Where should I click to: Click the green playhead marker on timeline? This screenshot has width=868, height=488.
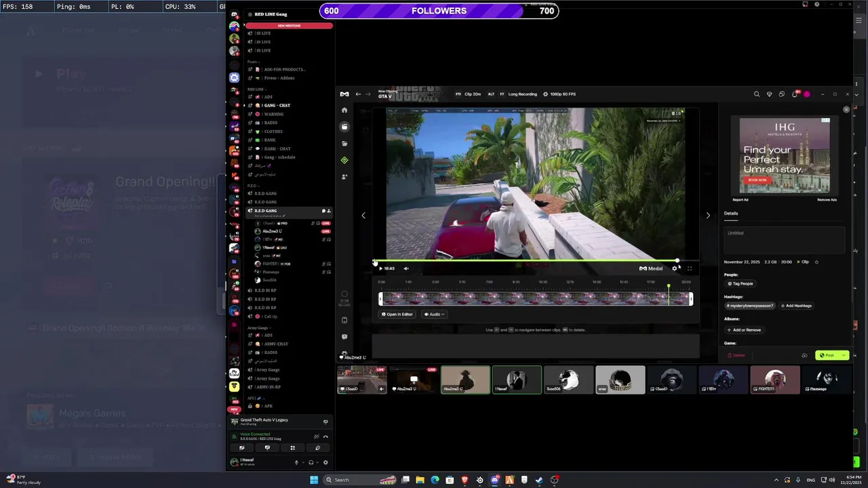pos(669,287)
